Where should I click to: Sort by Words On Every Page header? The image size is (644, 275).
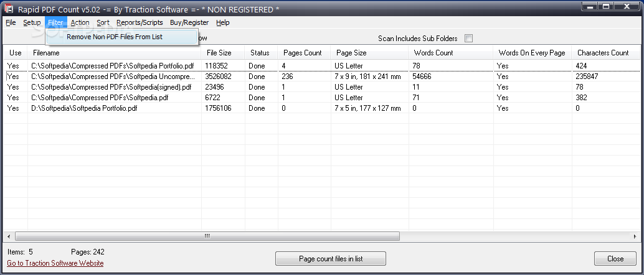click(533, 53)
